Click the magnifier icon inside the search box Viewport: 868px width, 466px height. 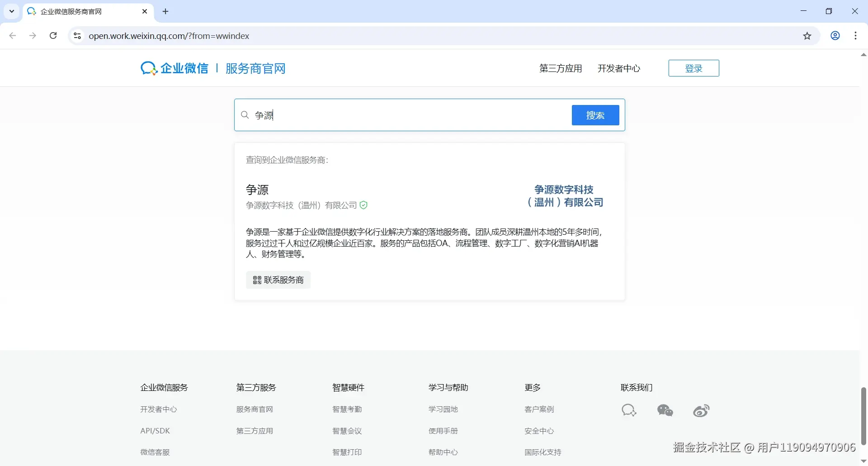point(245,115)
